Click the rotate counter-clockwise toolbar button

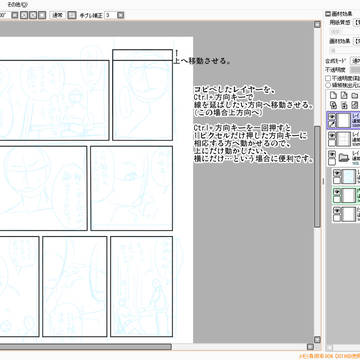click(24, 15)
